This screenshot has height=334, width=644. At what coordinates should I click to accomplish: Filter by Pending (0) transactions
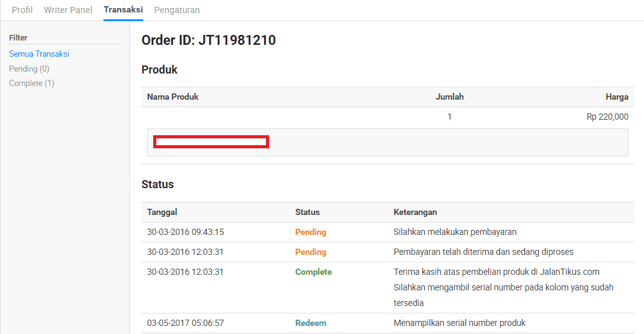tap(29, 69)
